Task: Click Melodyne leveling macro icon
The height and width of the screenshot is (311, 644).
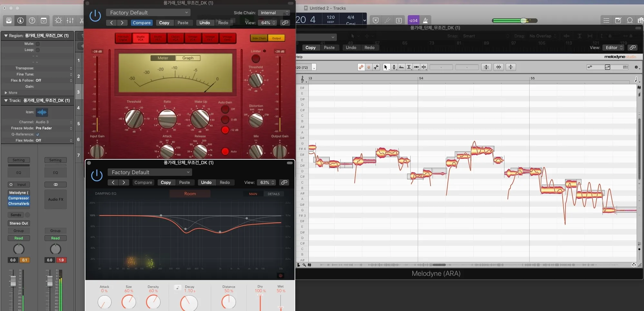Action: point(511,67)
